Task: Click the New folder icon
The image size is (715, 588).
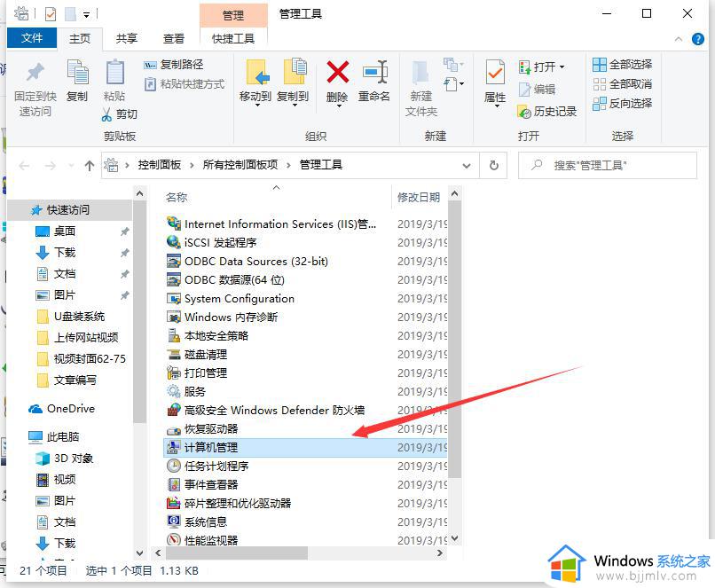Action: point(420,73)
